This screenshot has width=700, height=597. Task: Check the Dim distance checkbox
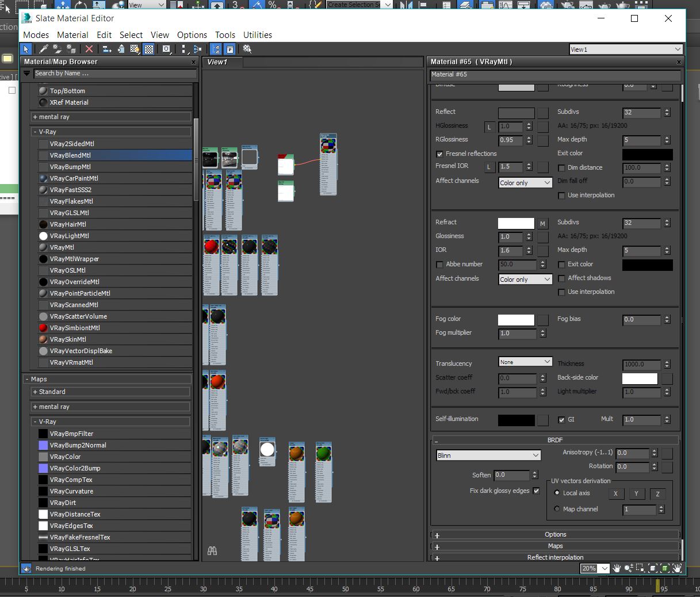click(x=562, y=167)
